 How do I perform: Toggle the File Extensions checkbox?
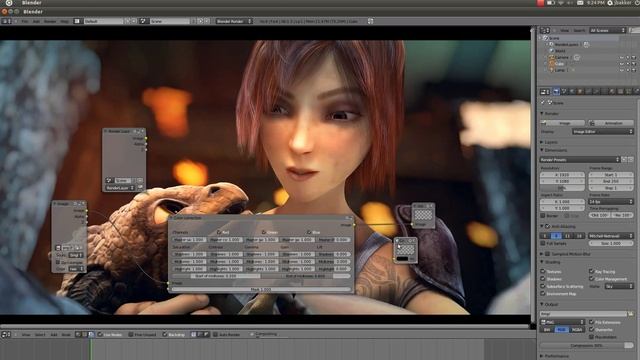(591, 322)
